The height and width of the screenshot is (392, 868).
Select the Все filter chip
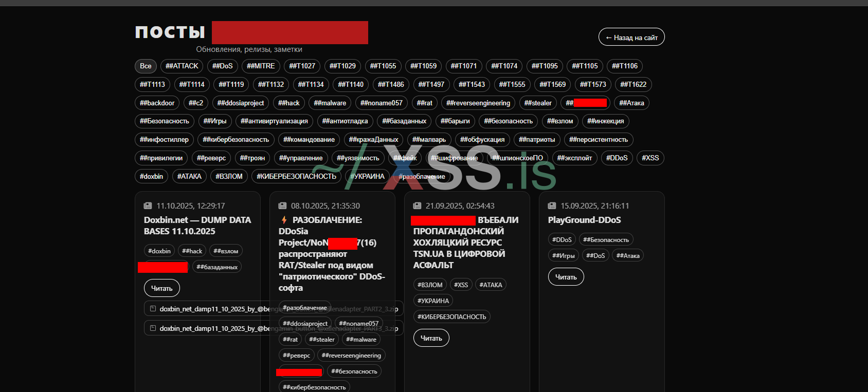(146, 66)
